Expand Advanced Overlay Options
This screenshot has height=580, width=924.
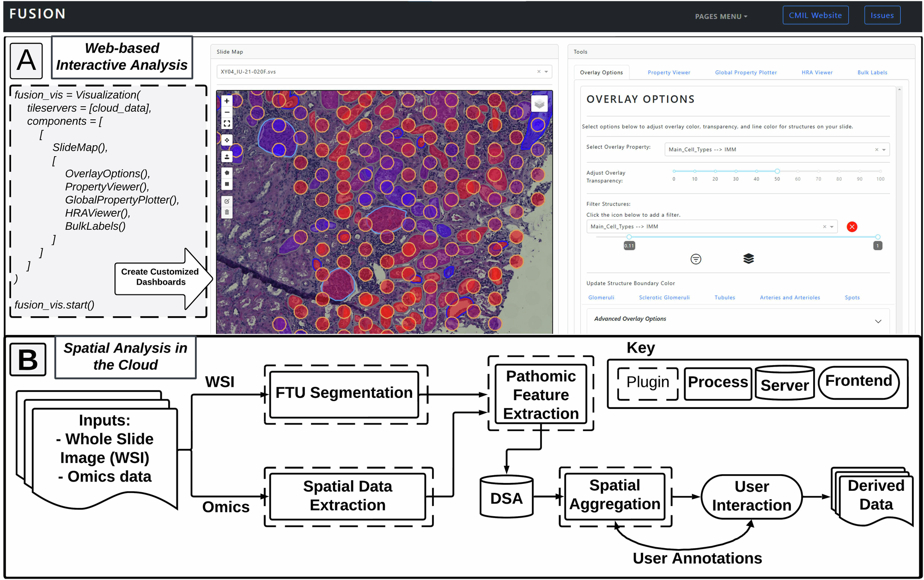click(878, 321)
